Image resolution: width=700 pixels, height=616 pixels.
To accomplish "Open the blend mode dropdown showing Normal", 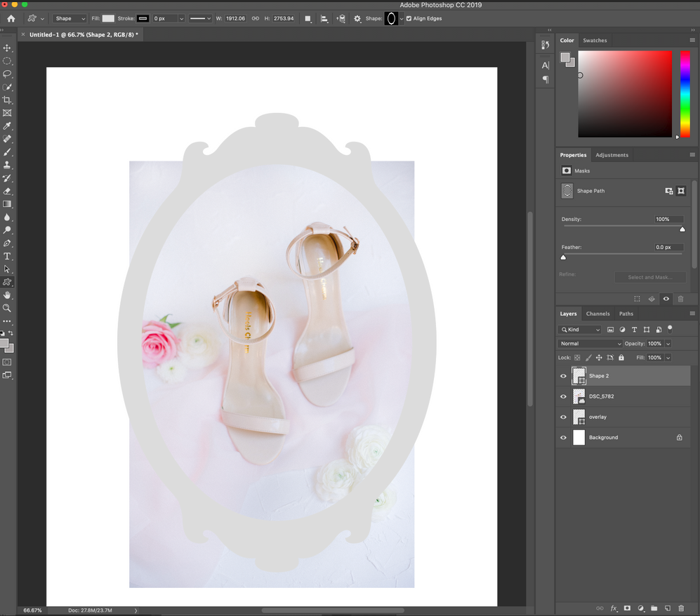I will 590,343.
